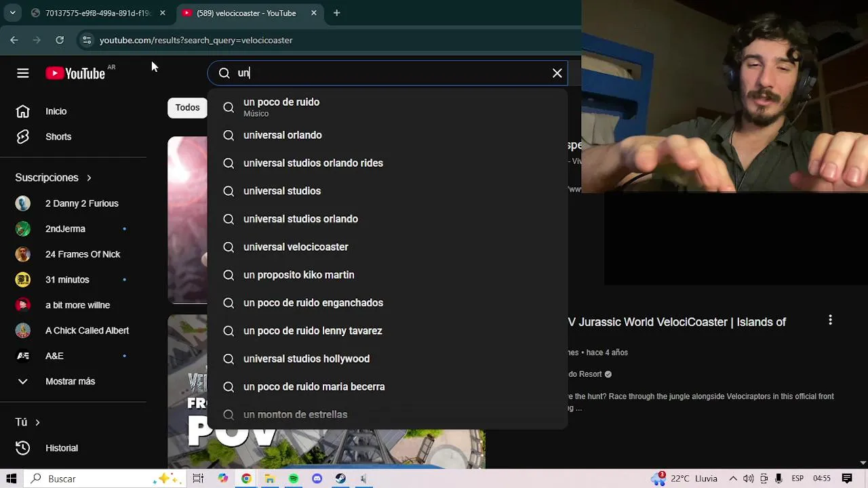
Task: Open a new browser tab
Action: [x=336, y=13]
